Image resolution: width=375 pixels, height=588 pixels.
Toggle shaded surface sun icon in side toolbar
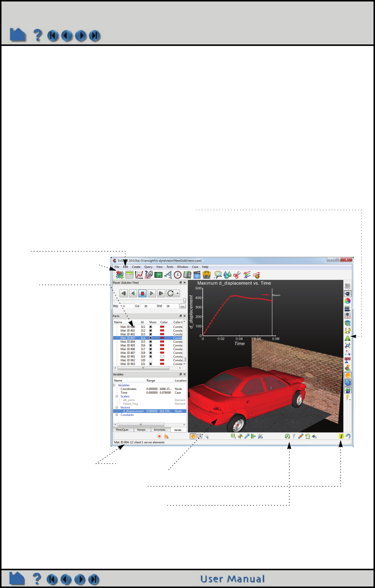click(348, 375)
